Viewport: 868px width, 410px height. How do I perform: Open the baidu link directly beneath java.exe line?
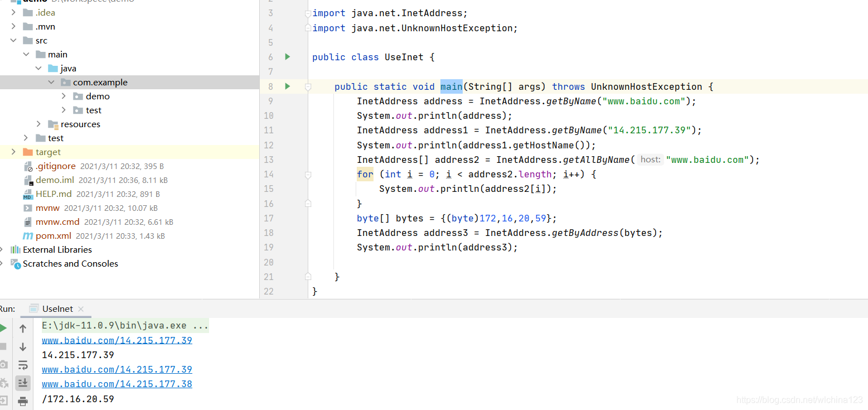117,340
